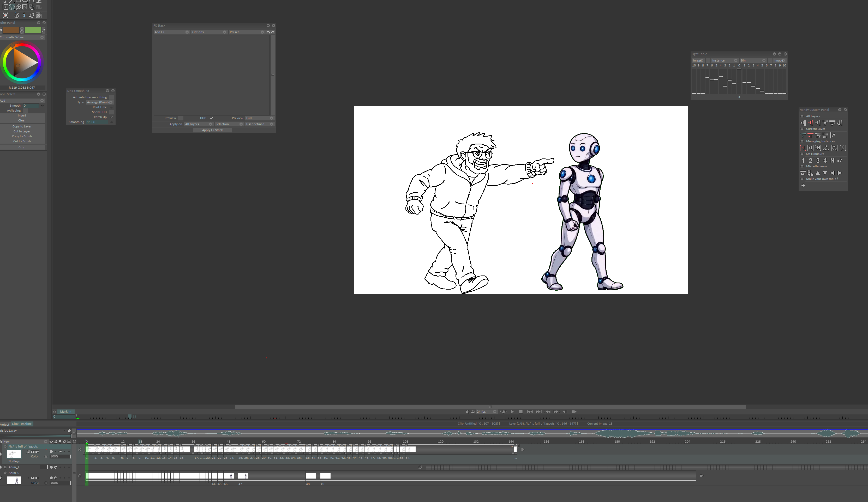The width and height of the screenshot is (868, 502).
Task: Click the Smoothing value field
Action: [97, 122]
